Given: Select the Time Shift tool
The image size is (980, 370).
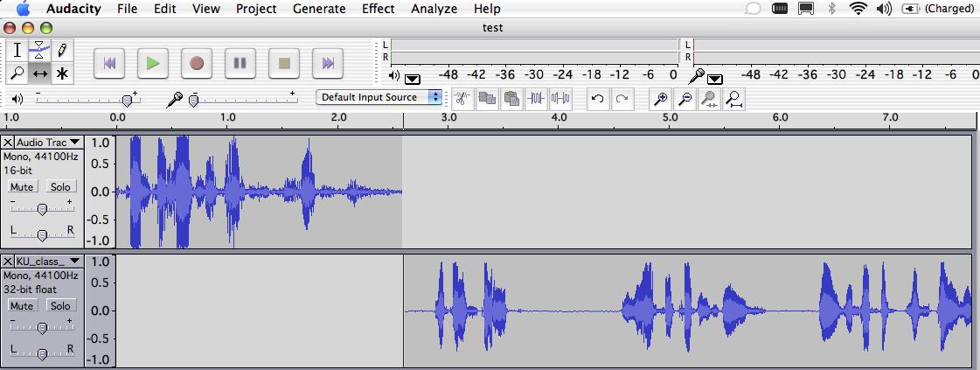Looking at the screenshot, I should coord(39,73).
